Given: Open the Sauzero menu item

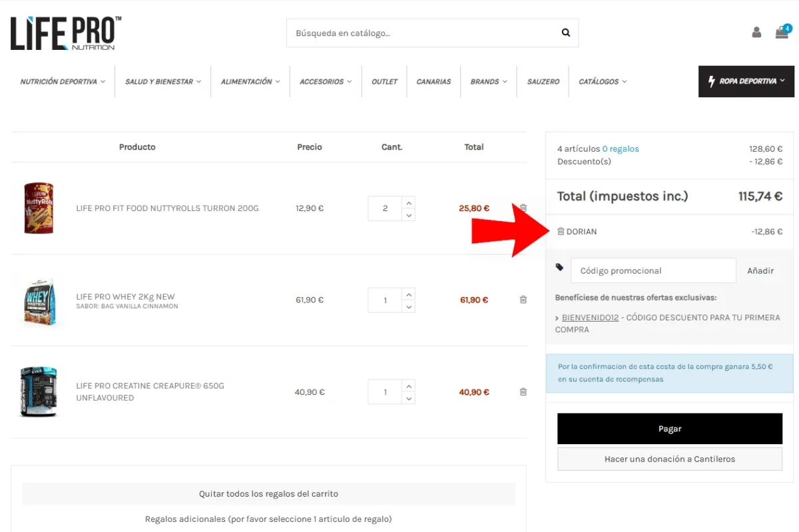Looking at the screenshot, I should coord(543,81).
